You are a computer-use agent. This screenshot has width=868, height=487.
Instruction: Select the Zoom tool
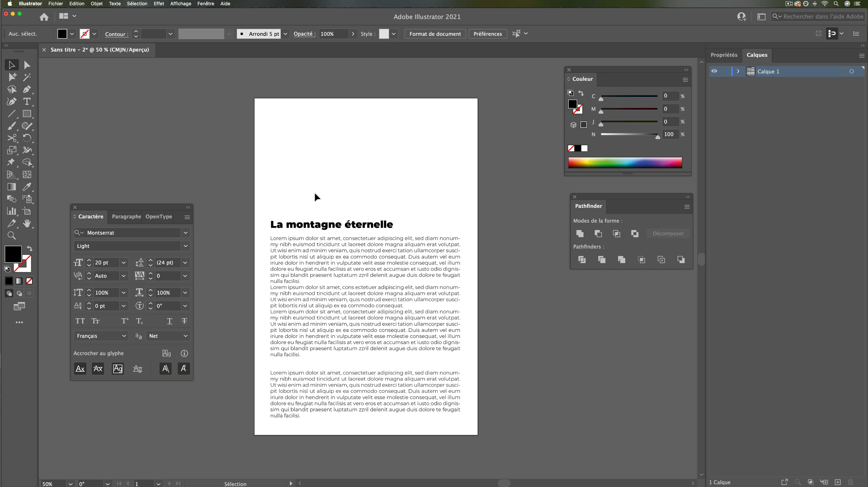[12, 235]
